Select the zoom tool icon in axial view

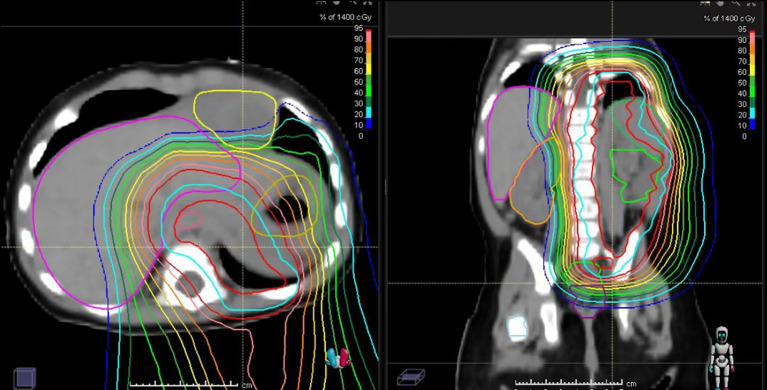click(352, 2)
